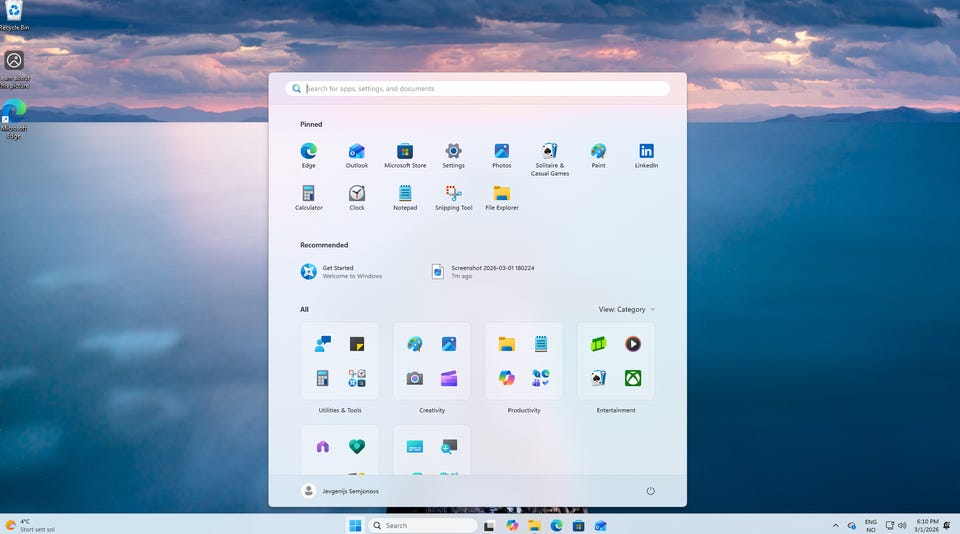Launch Clipchamp in the Creativity category
The width and height of the screenshot is (960, 534).
point(449,378)
